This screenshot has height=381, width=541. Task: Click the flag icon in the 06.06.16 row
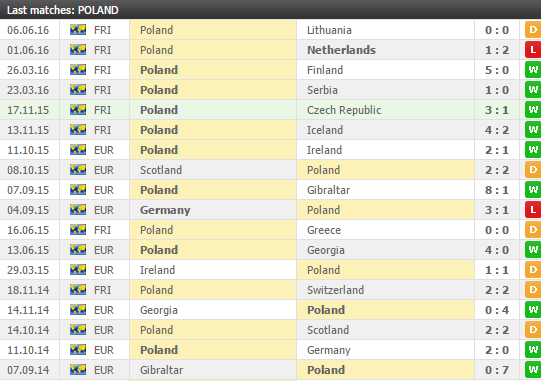click(78, 30)
